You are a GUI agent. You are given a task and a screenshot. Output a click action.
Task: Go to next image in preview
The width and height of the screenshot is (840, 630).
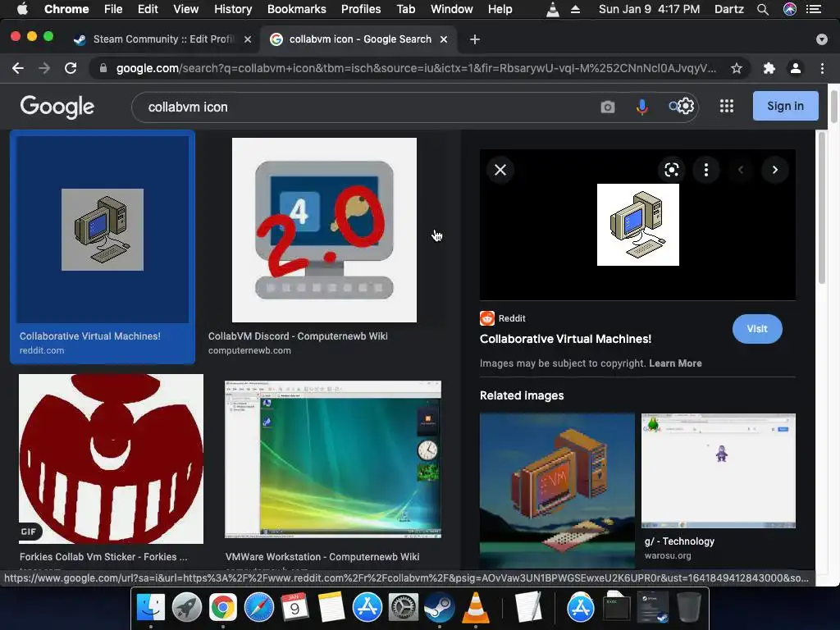point(774,170)
